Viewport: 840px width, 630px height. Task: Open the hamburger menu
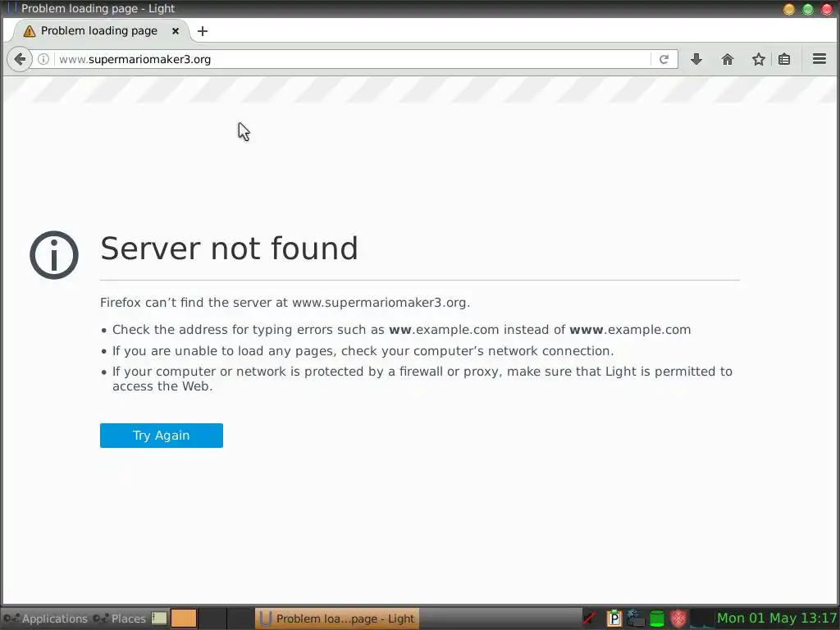coord(819,59)
